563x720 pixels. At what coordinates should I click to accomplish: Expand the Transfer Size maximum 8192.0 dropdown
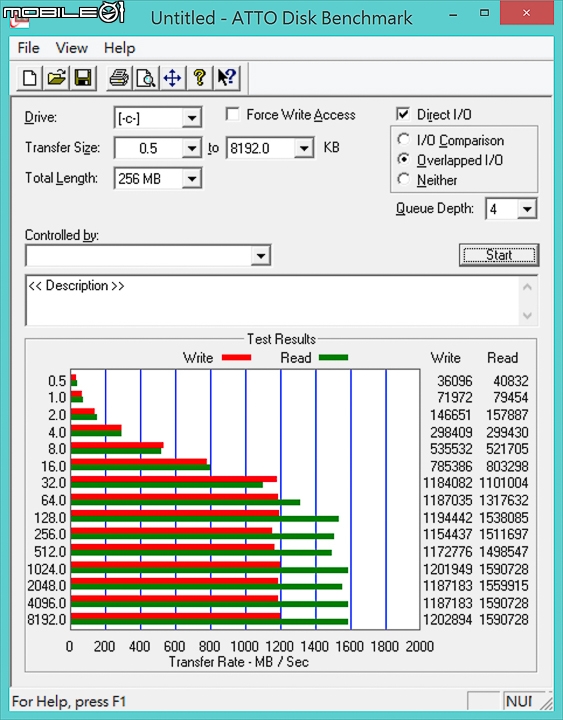(x=304, y=148)
